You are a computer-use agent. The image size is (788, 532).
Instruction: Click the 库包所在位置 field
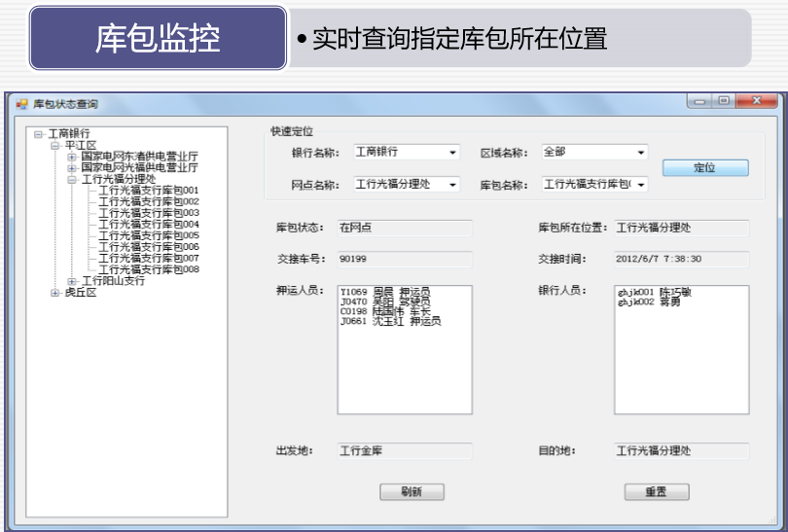pyautogui.click(x=681, y=229)
